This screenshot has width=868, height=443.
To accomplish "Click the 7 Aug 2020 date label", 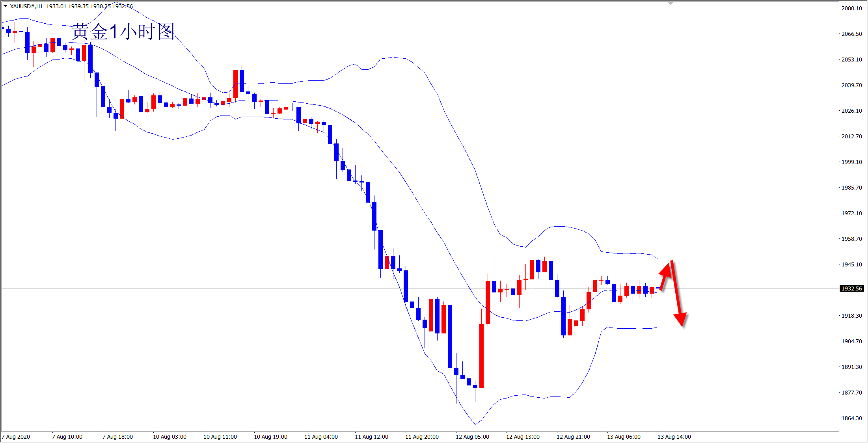I will (16, 437).
